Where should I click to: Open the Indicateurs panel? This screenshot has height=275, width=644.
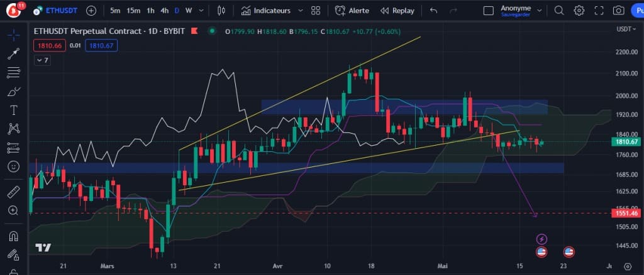pyautogui.click(x=266, y=11)
